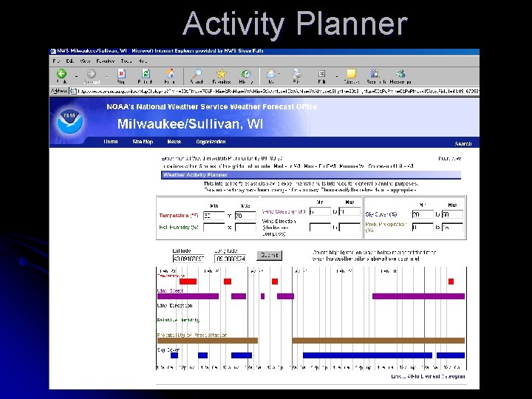Click the Submit button

point(270,255)
